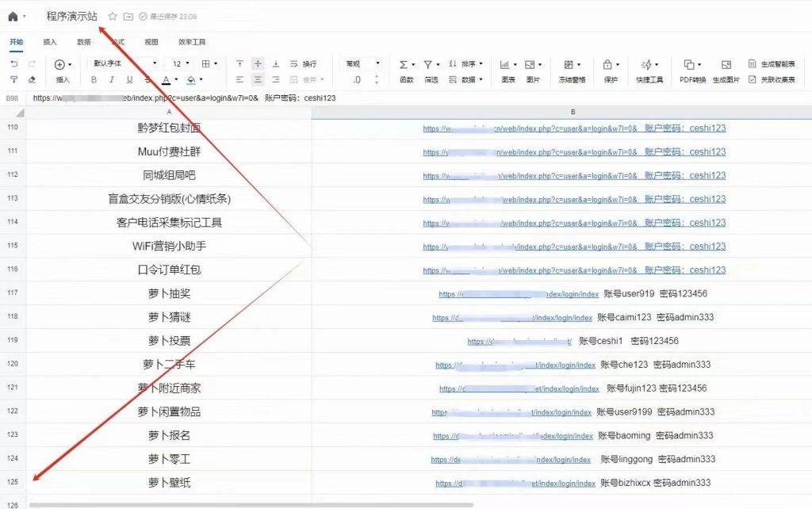Screen dimensions: 812x509
Task: Switch to the 视图 tab
Action: click(x=151, y=42)
